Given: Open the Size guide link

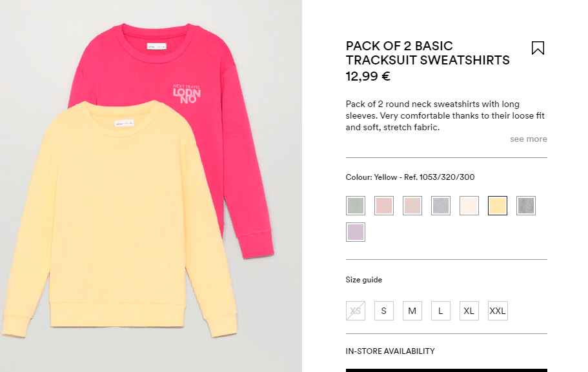Looking at the screenshot, I should point(364,280).
